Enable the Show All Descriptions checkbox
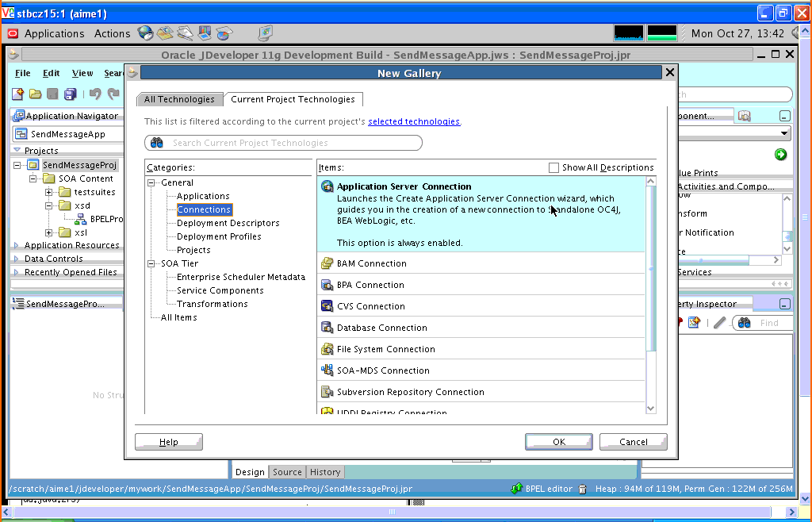The image size is (812, 522). tap(553, 168)
